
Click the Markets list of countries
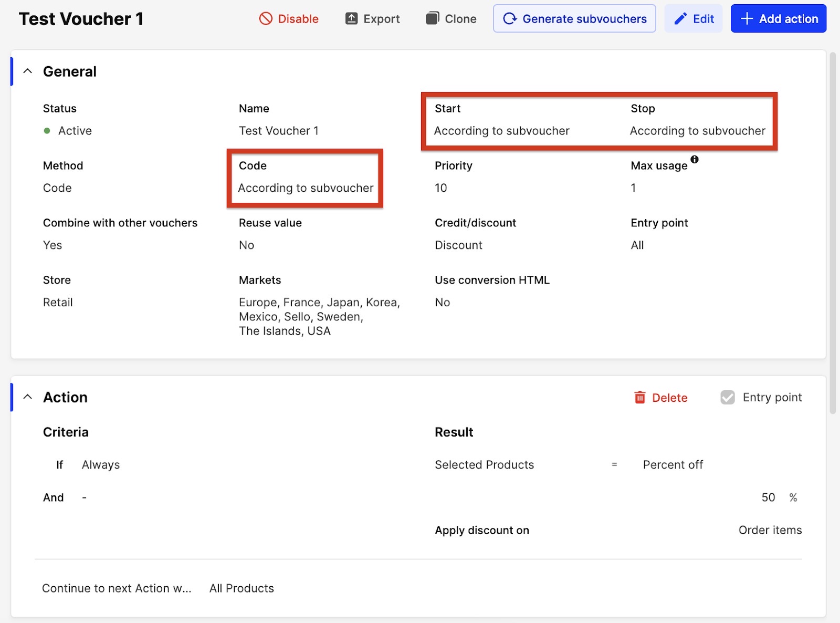319,317
